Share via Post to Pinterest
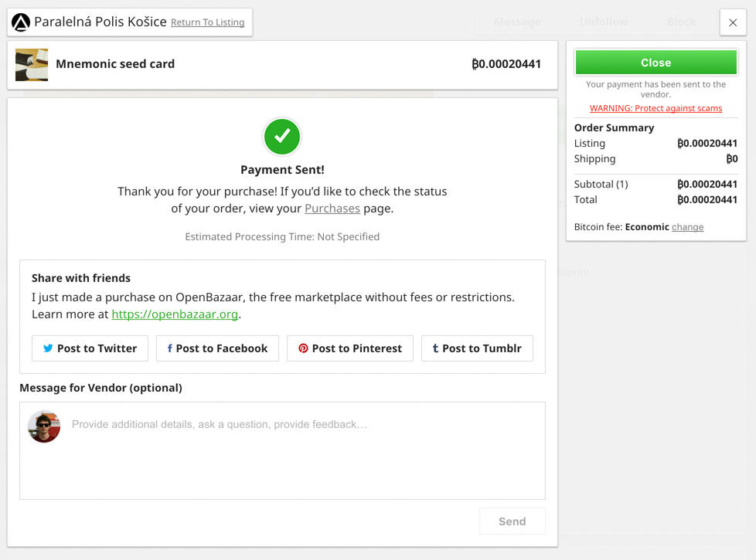Screen dimensions: 756x560 pyautogui.click(x=350, y=348)
